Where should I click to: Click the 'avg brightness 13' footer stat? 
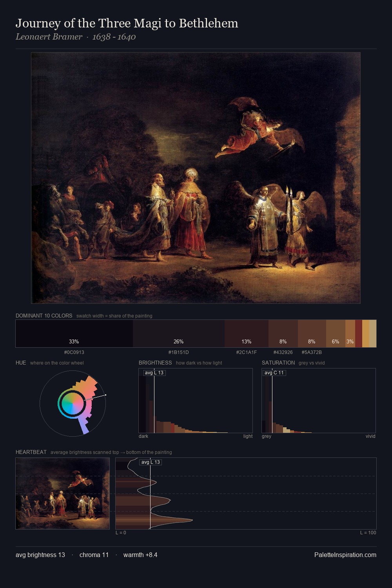click(x=40, y=555)
